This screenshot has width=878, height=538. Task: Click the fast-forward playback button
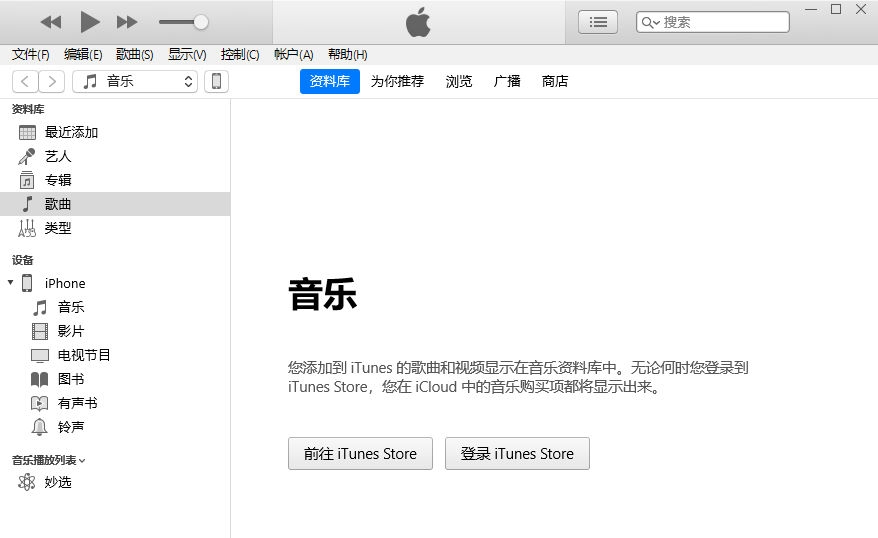point(127,22)
